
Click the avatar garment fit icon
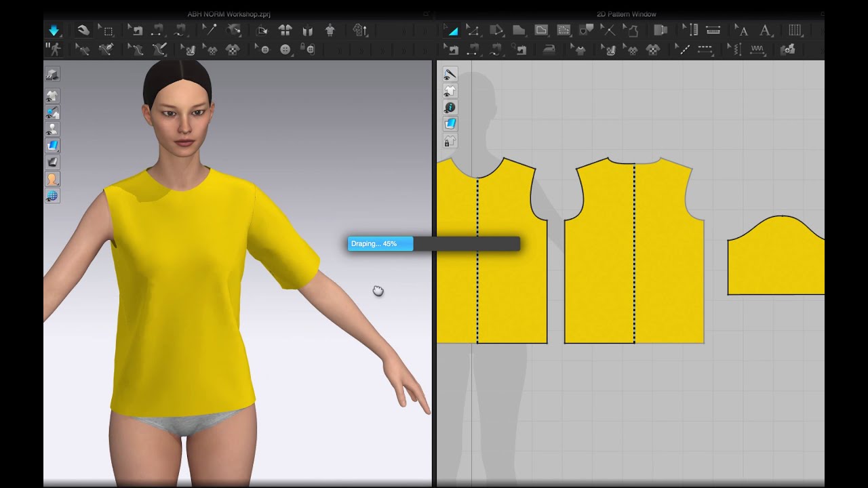(x=330, y=30)
